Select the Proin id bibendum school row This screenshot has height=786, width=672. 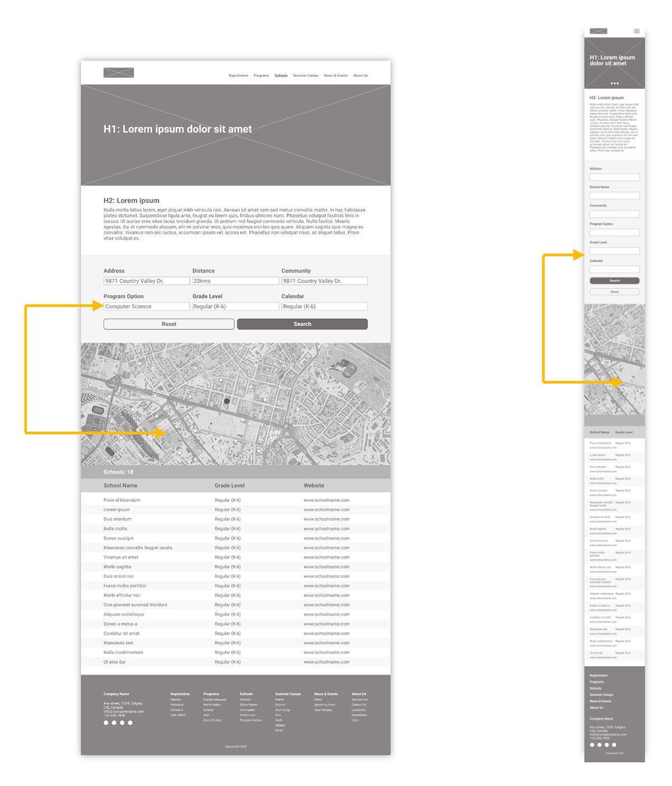[x=236, y=500]
